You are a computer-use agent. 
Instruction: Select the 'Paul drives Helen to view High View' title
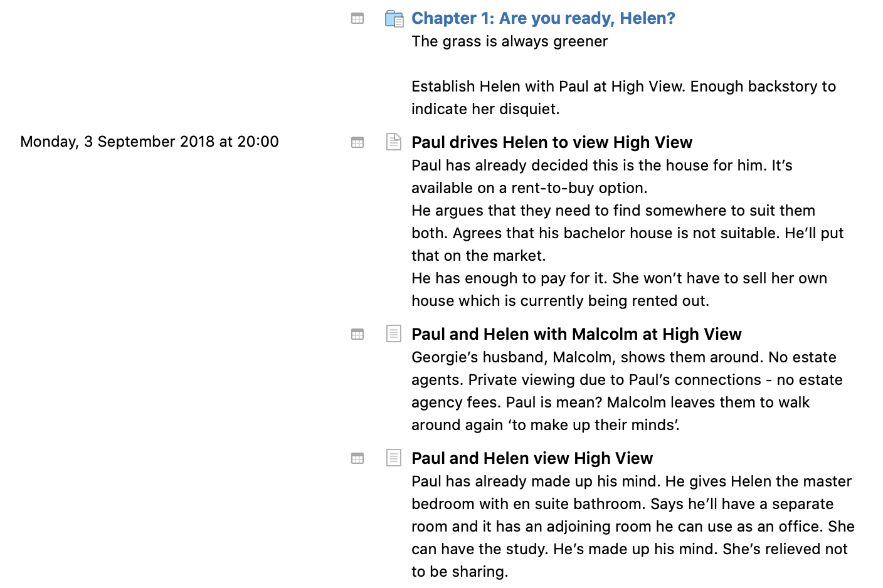(x=552, y=142)
